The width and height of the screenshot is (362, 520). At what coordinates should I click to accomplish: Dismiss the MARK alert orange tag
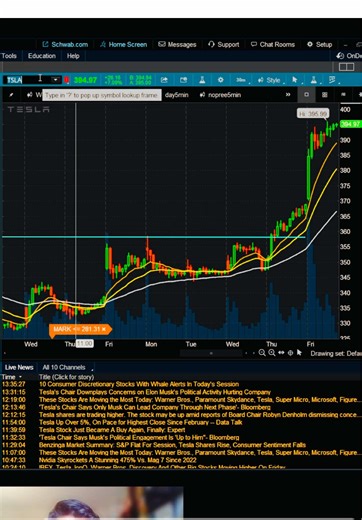104,329
